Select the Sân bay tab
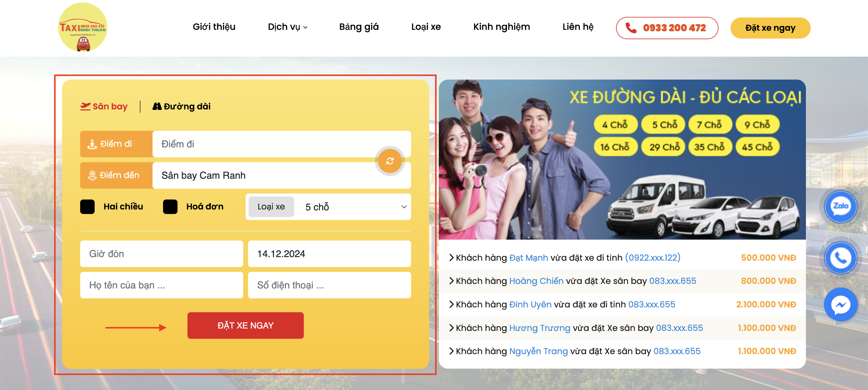 point(104,106)
